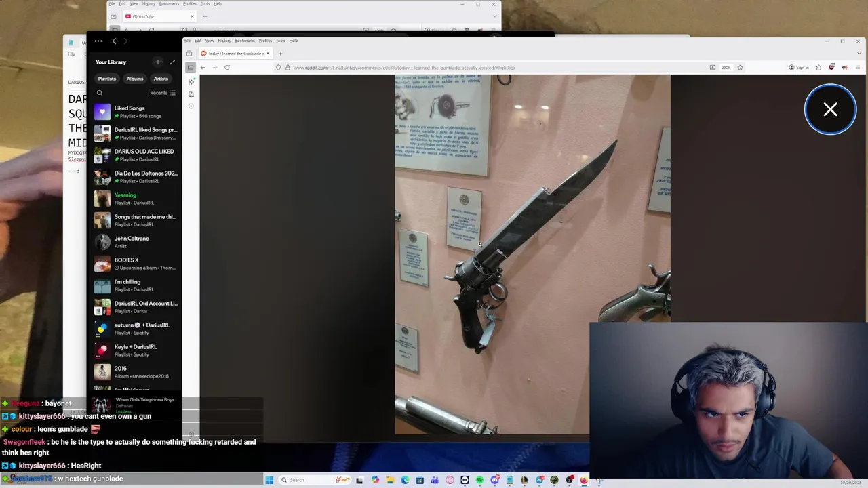Viewport: 868px width, 488px height.
Task: Open a new tab in the Reddit window
Action: point(281,53)
